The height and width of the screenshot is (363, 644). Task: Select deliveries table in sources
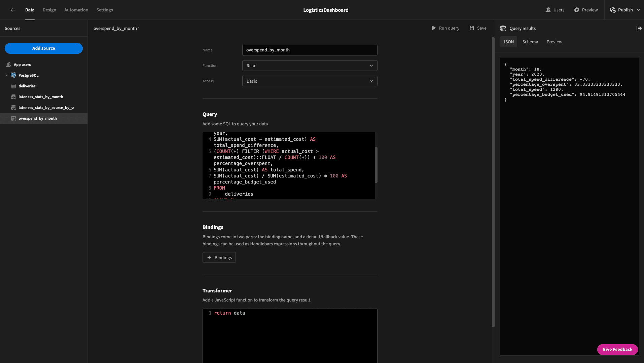point(44,86)
